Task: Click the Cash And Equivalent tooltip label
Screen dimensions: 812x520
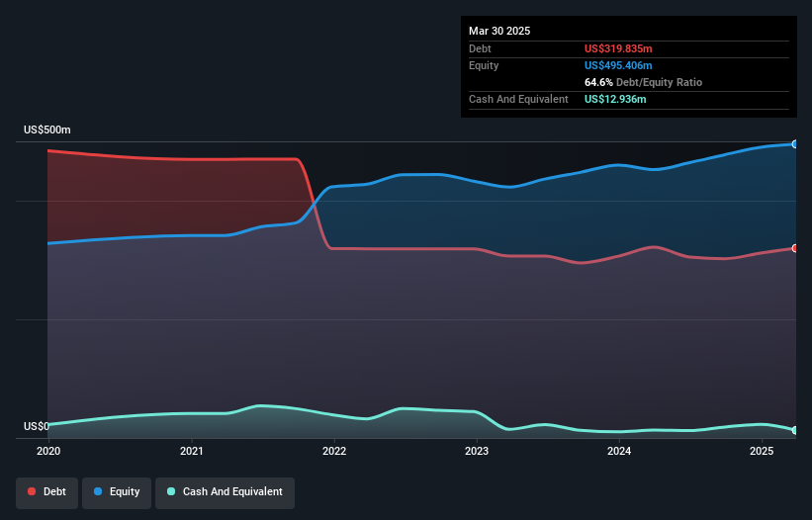Action: click(518, 99)
